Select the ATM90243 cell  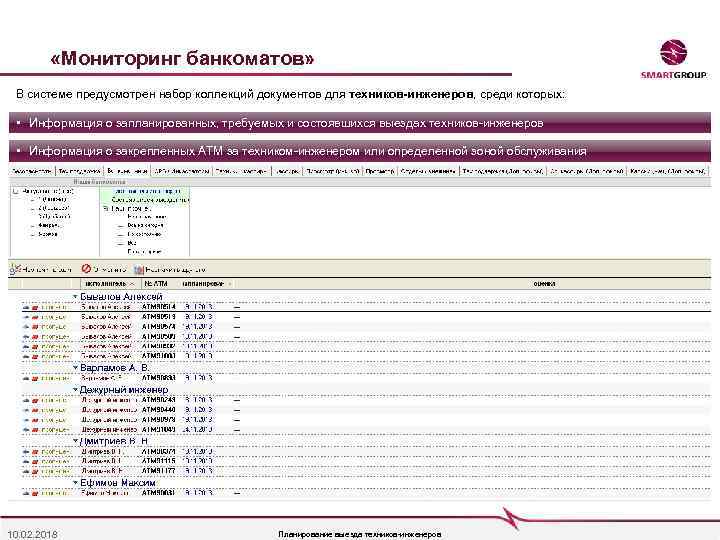click(158, 400)
